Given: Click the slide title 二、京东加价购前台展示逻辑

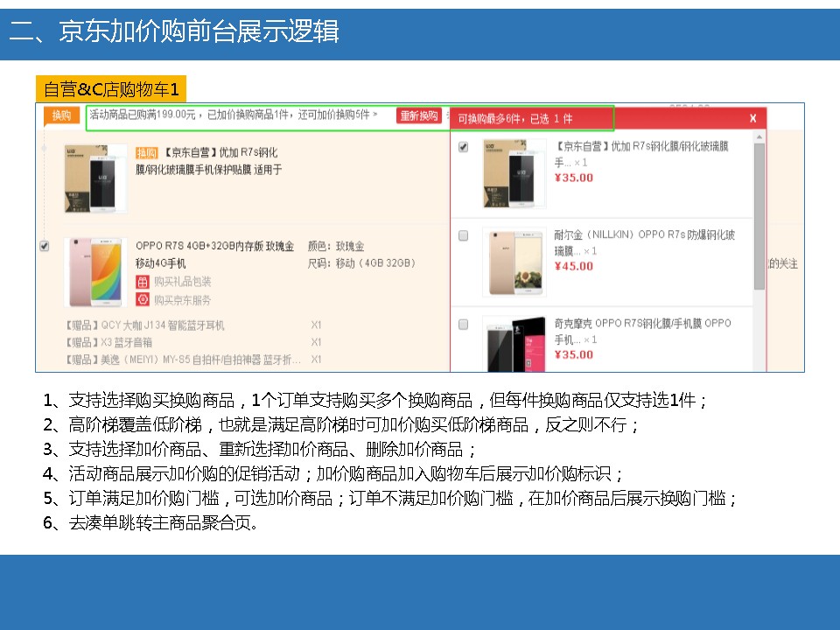Looking at the screenshot, I should tap(174, 31).
